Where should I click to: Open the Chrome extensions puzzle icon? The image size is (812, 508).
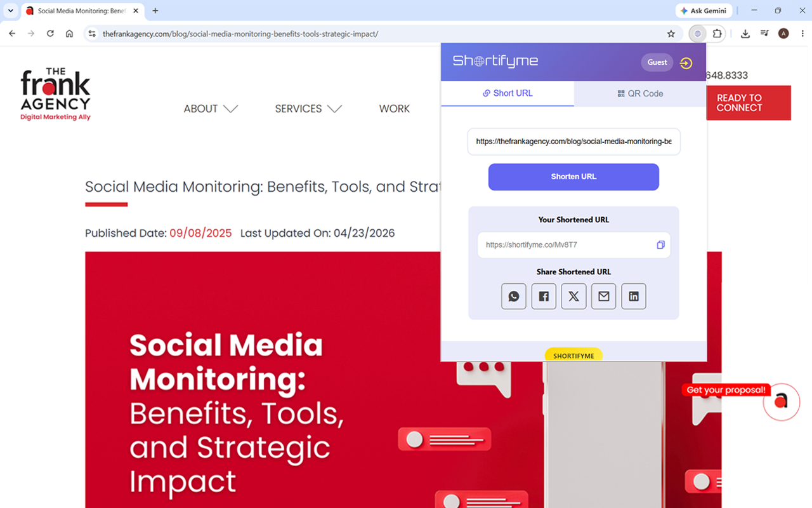tap(717, 34)
